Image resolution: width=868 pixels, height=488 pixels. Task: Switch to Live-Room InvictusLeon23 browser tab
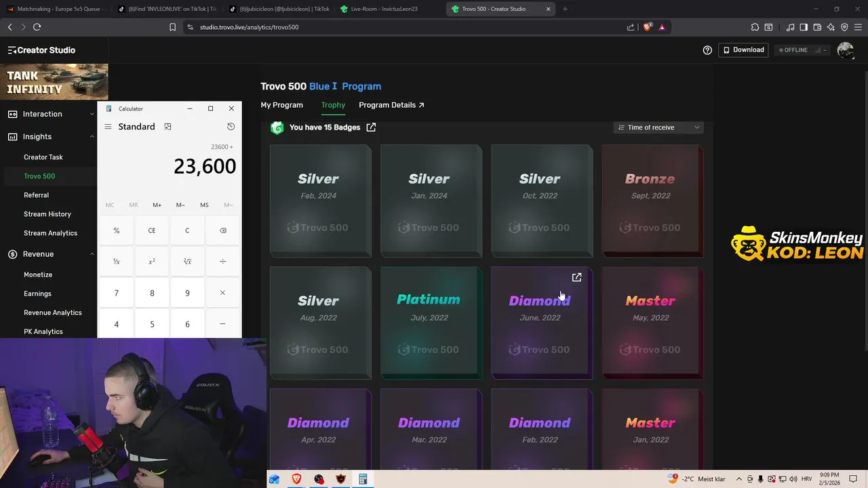pos(389,9)
